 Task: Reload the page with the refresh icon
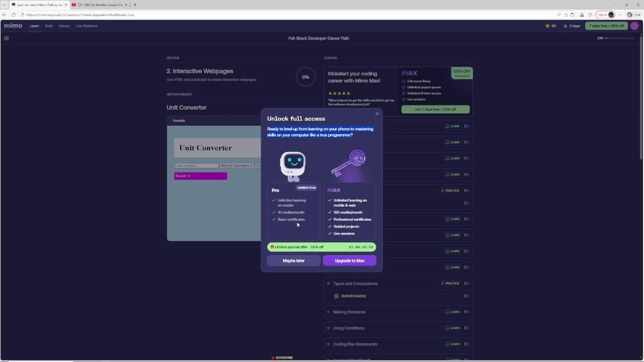[14, 15]
